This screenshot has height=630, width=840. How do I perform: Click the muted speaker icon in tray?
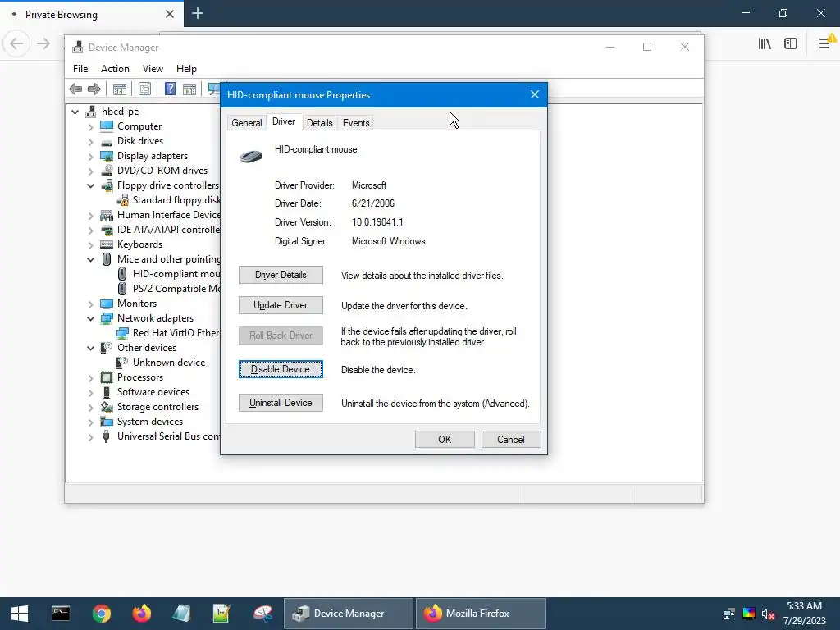pos(768,614)
